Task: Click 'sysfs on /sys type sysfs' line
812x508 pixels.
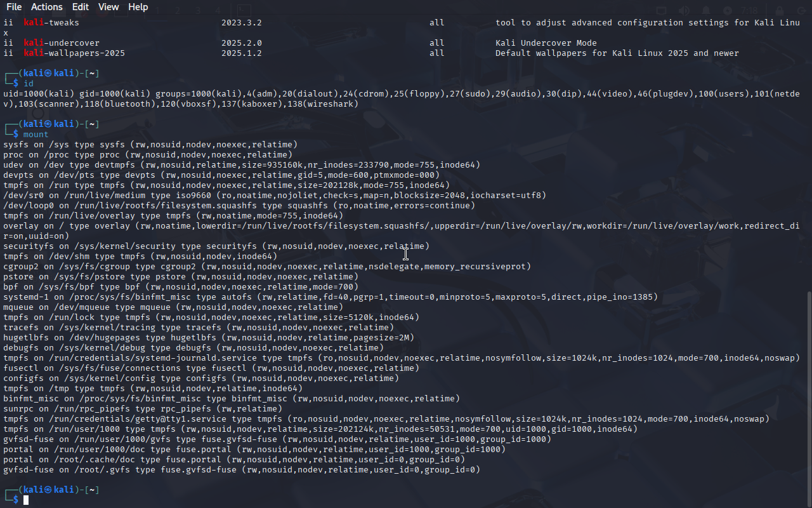Action: point(150,144)
